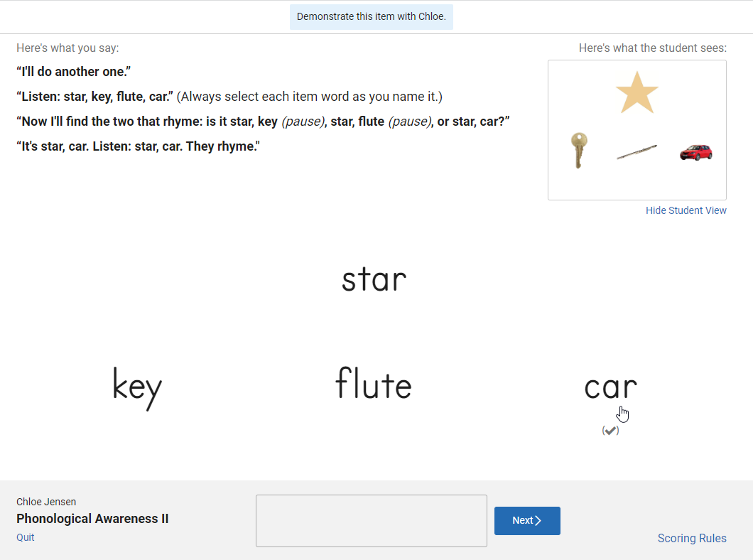The image size is (753, 560).
Task: Click the red car picture
Action: [696, 153]
